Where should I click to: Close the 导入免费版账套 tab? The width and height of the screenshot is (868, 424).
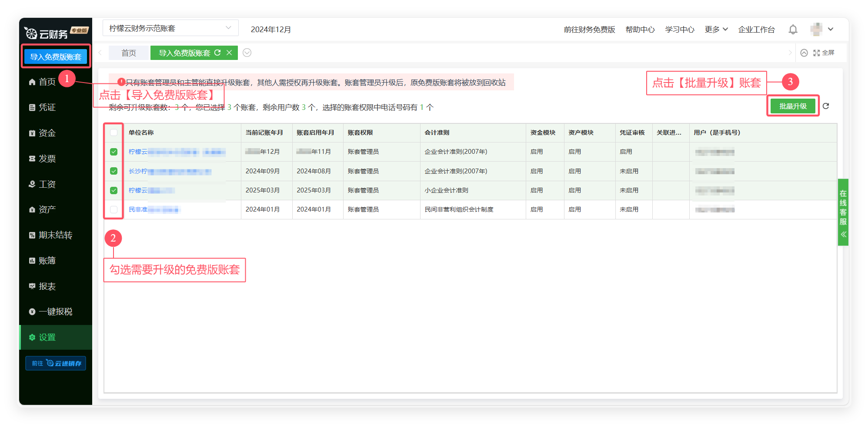pyautogui.click(x=229, y=53)
